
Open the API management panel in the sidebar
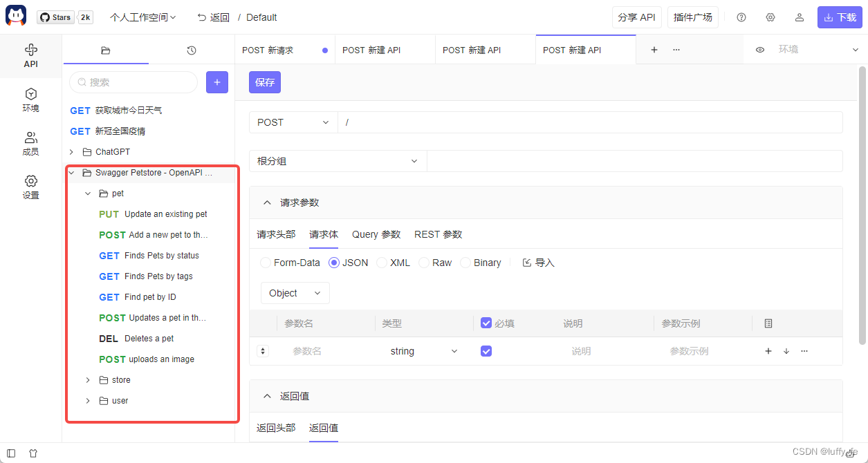[30, 55]
